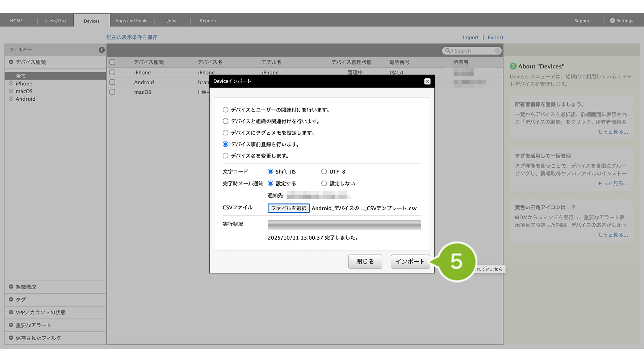The height and width of the screenshot is (362, 644).
Task: Clear the search field with X icon
Action: pyautogui.click(x=498, y=51)
